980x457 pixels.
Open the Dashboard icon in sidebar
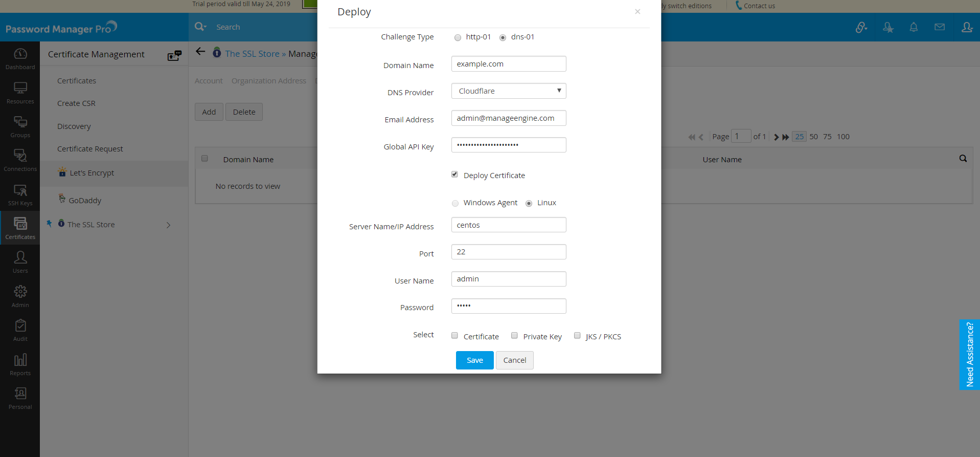point(20,59)
